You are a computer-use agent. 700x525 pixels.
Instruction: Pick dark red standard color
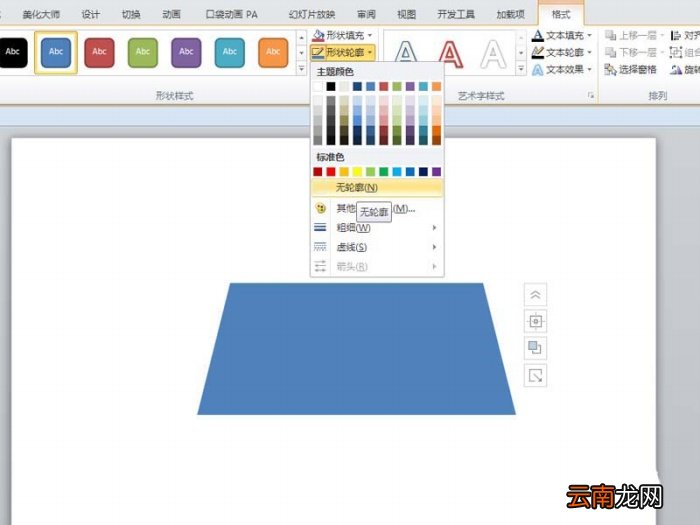coord(317,171)
